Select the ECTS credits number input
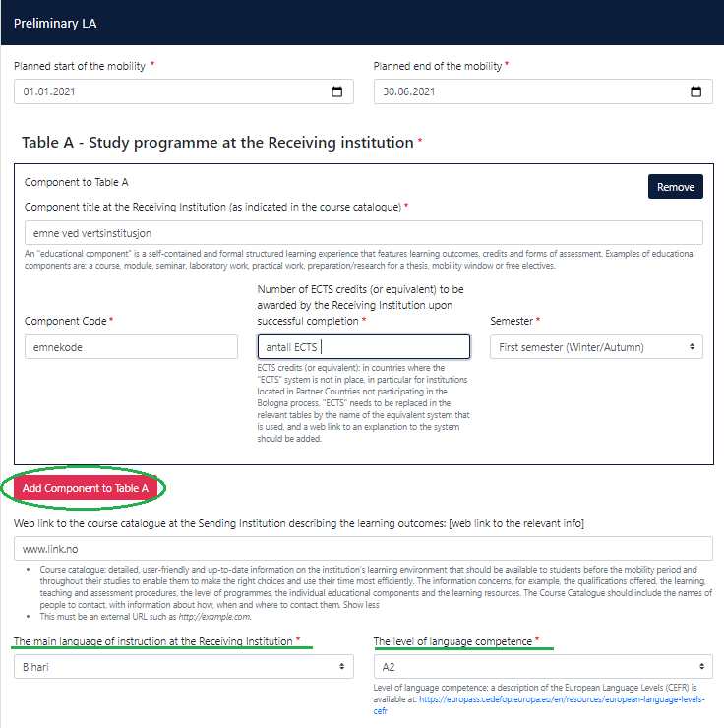This screenshot has width=724, height=728. [x=363, y=347]
